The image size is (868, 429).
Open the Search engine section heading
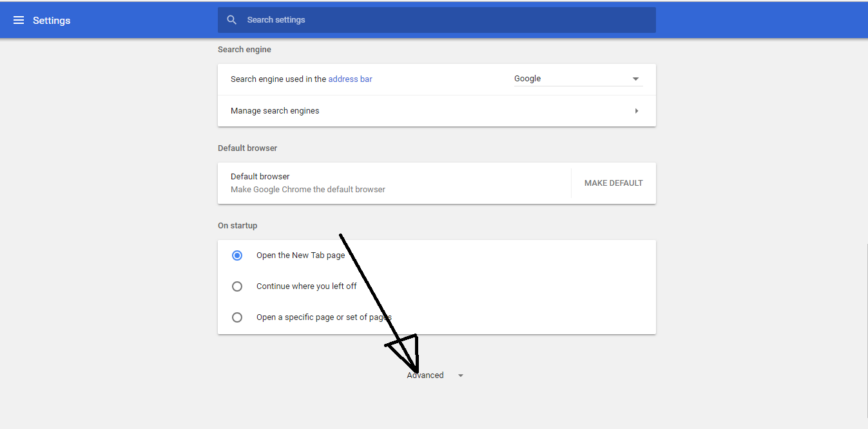tap(244, 49)
